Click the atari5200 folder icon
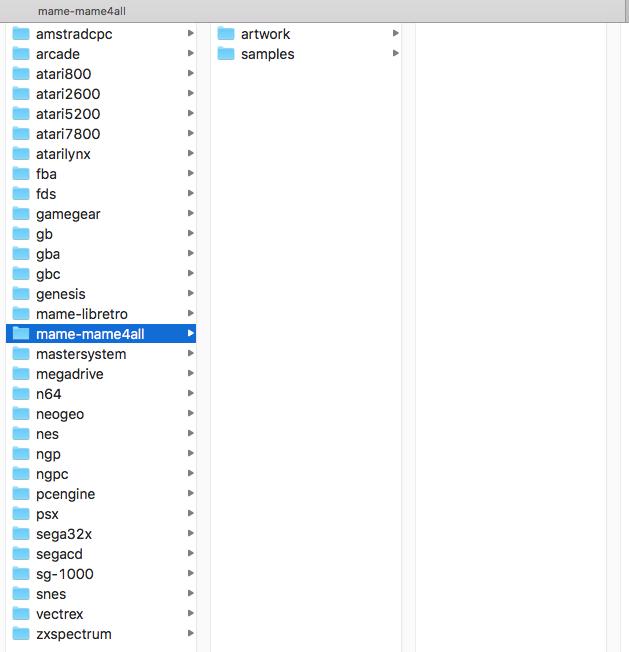Screen dimensions: 629x652 [x=21, y=114]
